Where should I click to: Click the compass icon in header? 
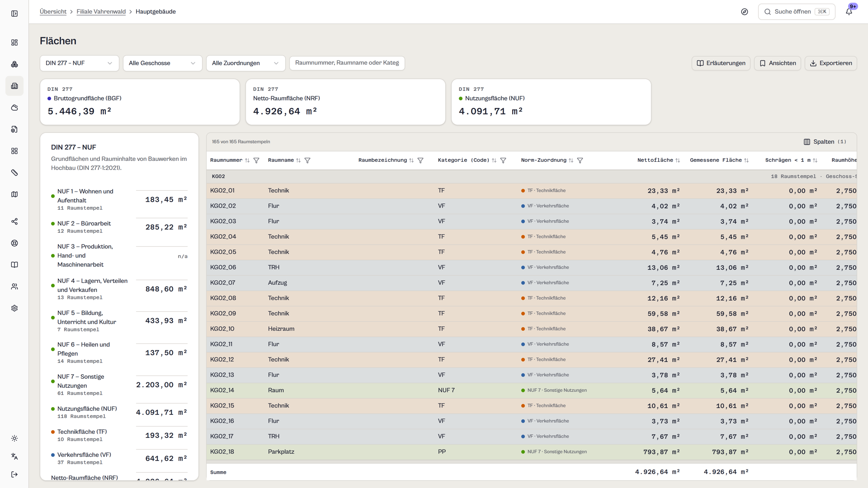coord(745,12)
